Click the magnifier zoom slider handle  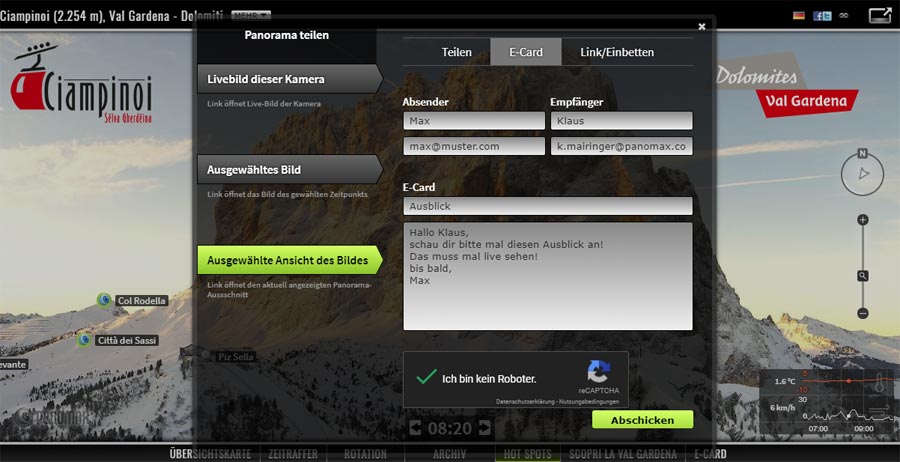[863, 276]
